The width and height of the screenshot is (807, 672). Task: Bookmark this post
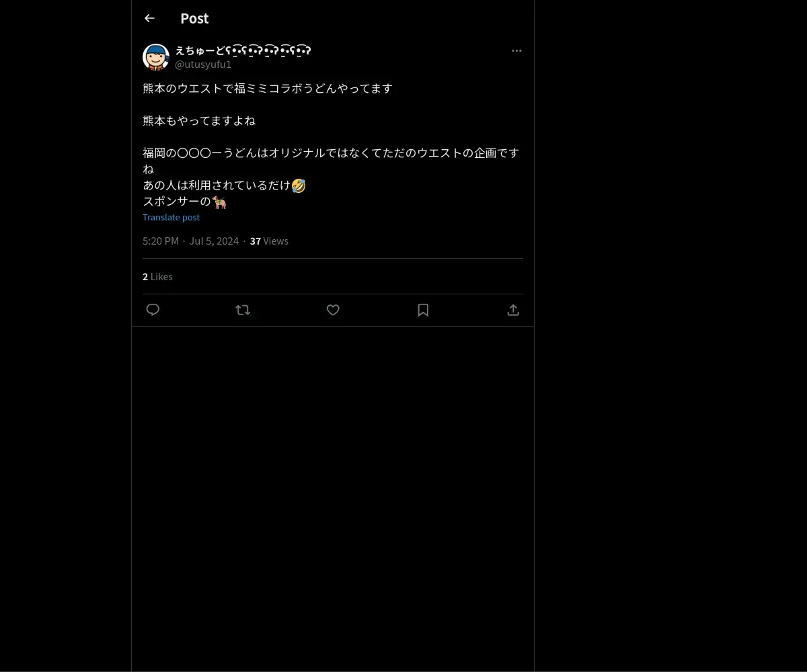(423, 310)
